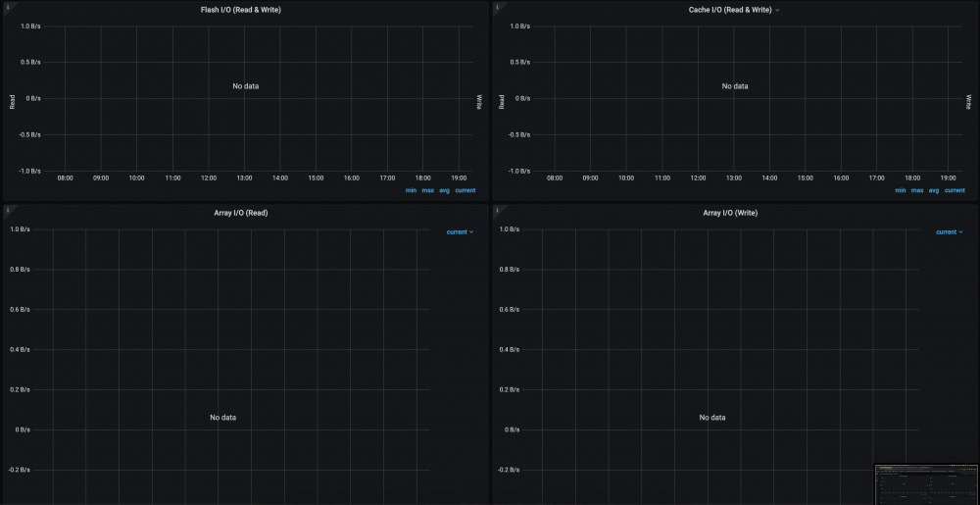Open info icon on Array I/O (Read) panel
980x505 pixels.
[x=8, y=210]
